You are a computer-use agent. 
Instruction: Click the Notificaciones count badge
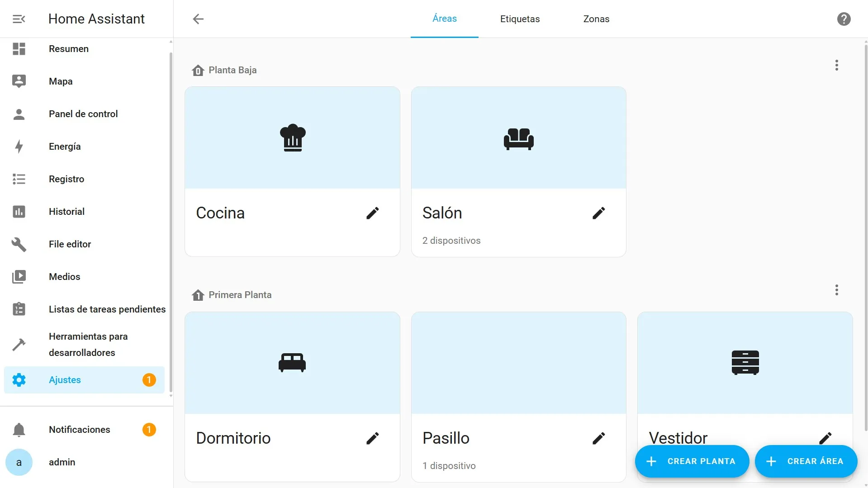(x=149, y=430)
